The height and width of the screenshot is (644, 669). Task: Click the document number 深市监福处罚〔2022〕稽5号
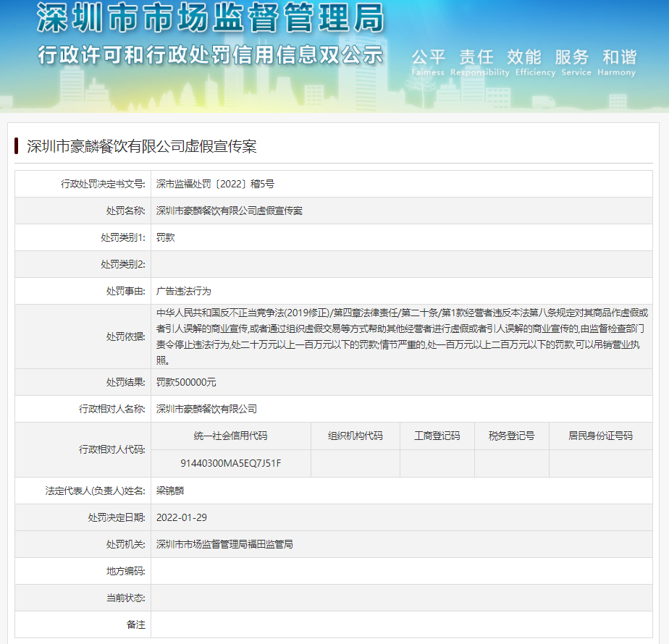[x=215, y=184]
